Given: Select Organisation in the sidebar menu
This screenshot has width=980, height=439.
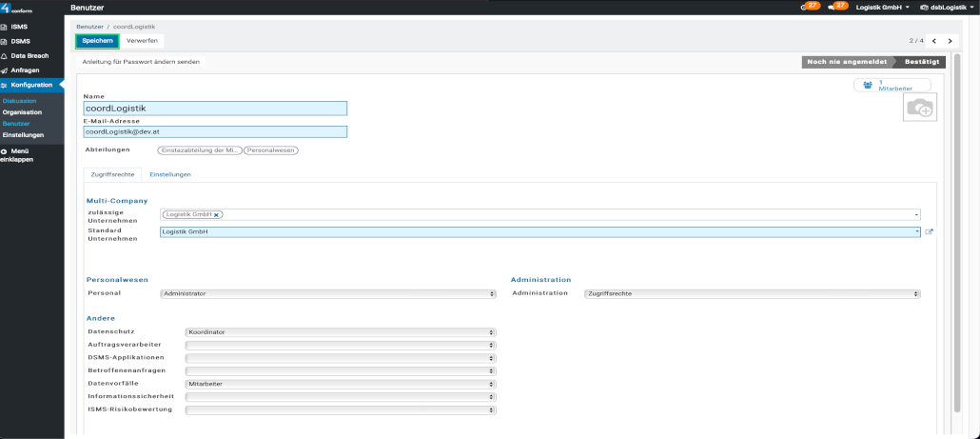Looking at the screenshot, I should pyautogui.click(x=22, y=112).
